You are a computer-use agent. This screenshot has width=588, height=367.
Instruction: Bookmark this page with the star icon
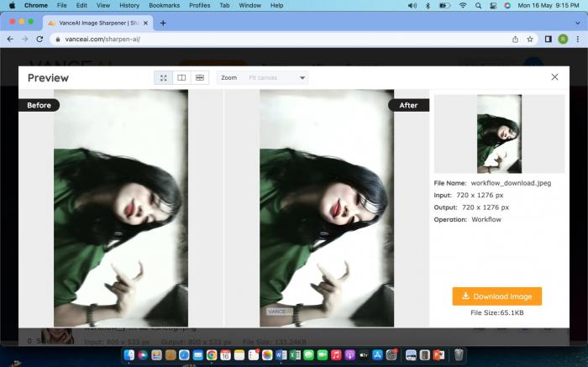click(530, 39)
